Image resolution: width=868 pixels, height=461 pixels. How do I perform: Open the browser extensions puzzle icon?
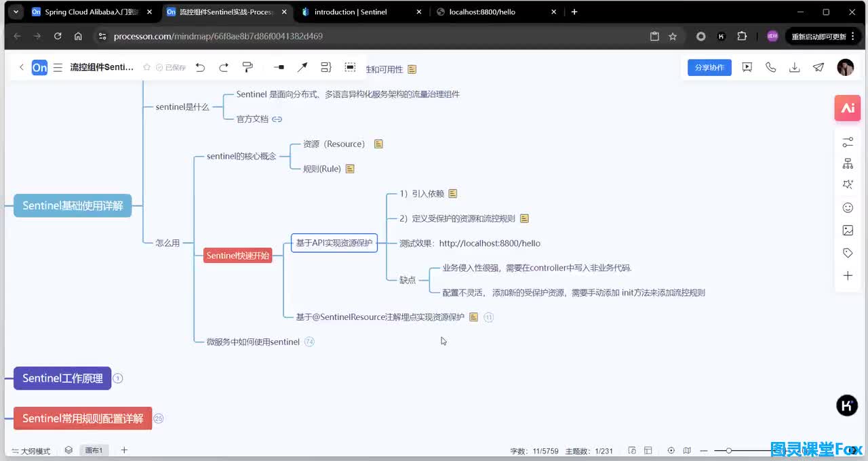click(x=742, y=37)
